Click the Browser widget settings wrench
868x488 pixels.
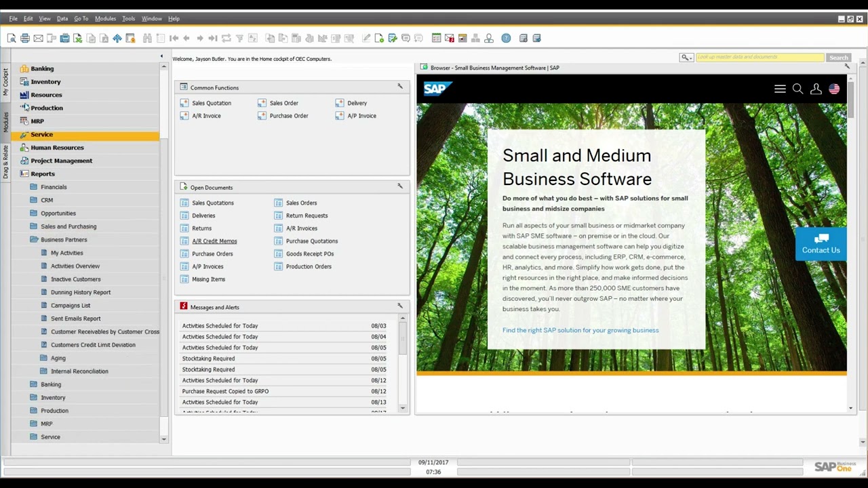[846, 66]
